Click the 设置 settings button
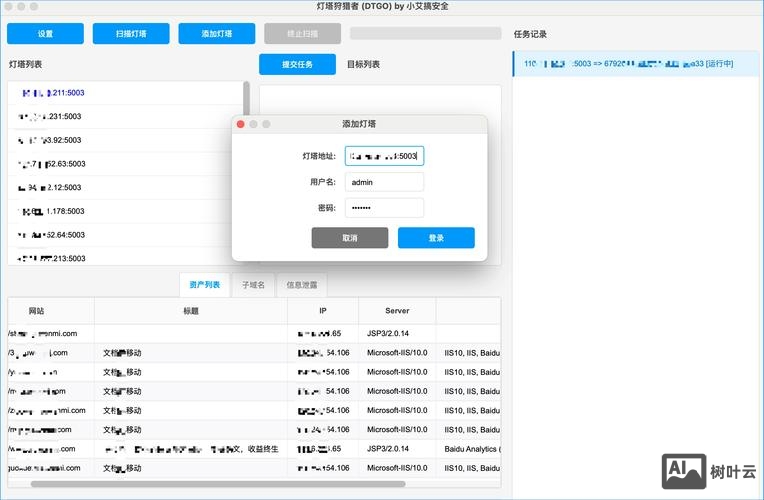This screenshot has height=500, width=764. point(45,34)
